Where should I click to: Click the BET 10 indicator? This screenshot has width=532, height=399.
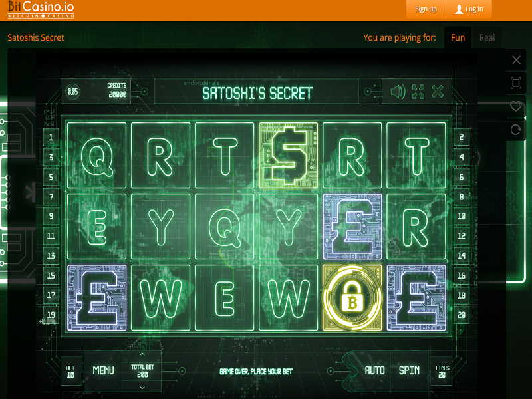click(x=70, y=371)
